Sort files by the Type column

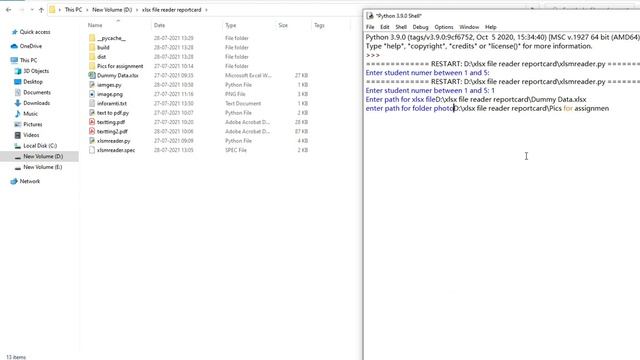(231, 25)
